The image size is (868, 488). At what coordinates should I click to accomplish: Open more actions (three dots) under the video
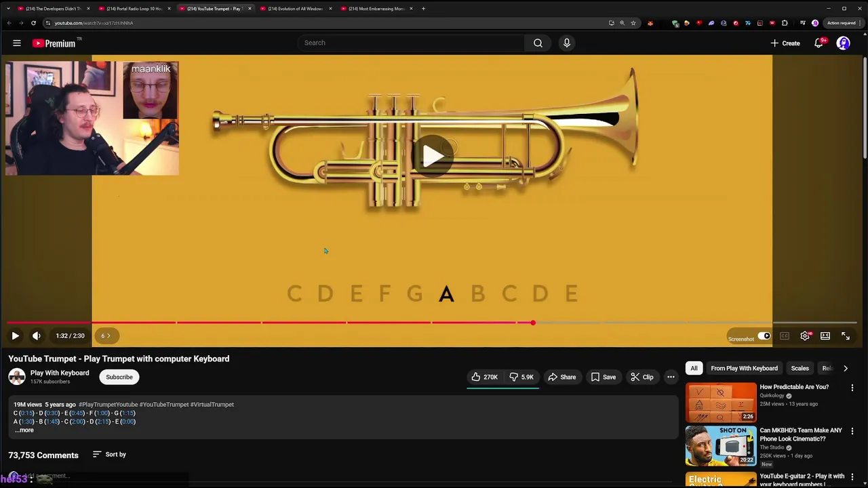671,377
